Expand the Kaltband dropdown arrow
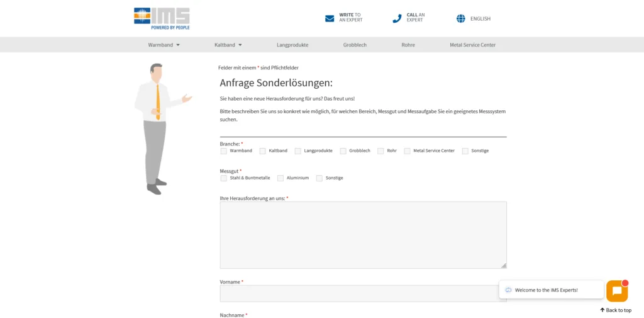644x318 pixels. point(240,45)
